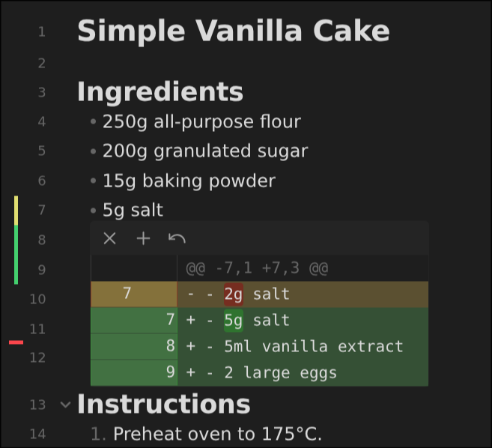Click the "250g all-purpose flour" list item

click(201, 121)
